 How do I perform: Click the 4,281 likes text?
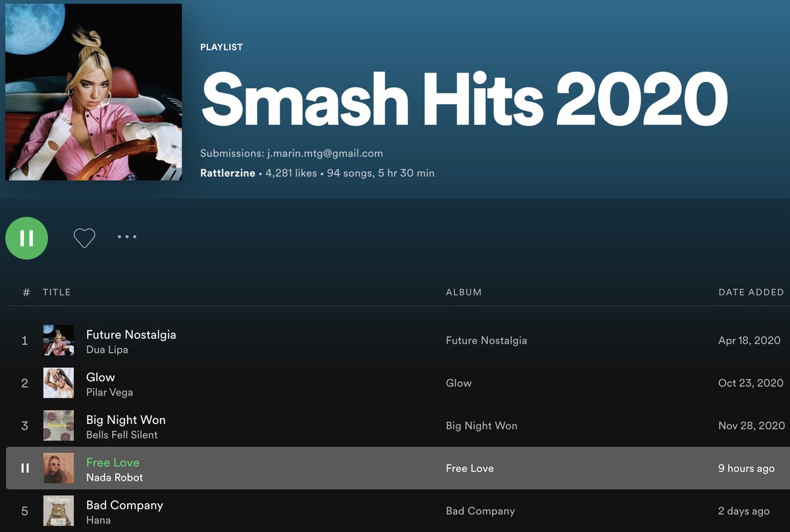(x=291, y=173)
